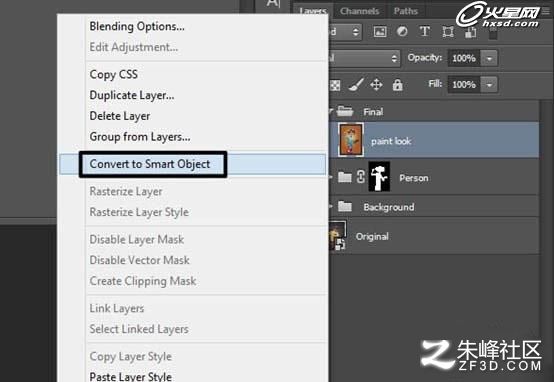Toggle lock position move icon
The width and height of the screenshot is (554, 382).
point(376,85)
